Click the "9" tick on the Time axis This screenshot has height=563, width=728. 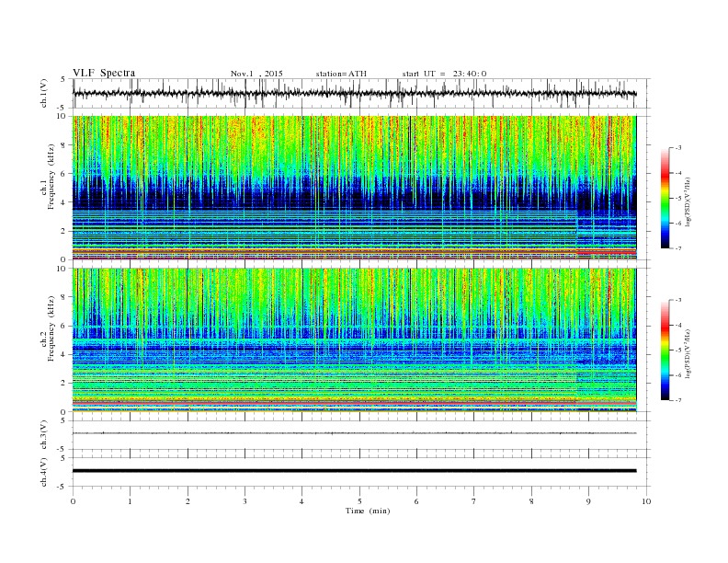[588, 501]
